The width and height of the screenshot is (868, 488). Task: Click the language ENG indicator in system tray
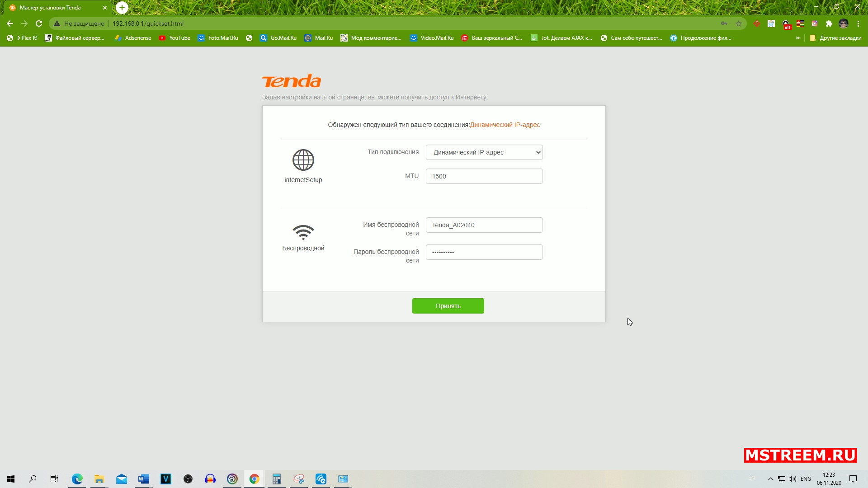pyautogui.click(x=806, y=479)
